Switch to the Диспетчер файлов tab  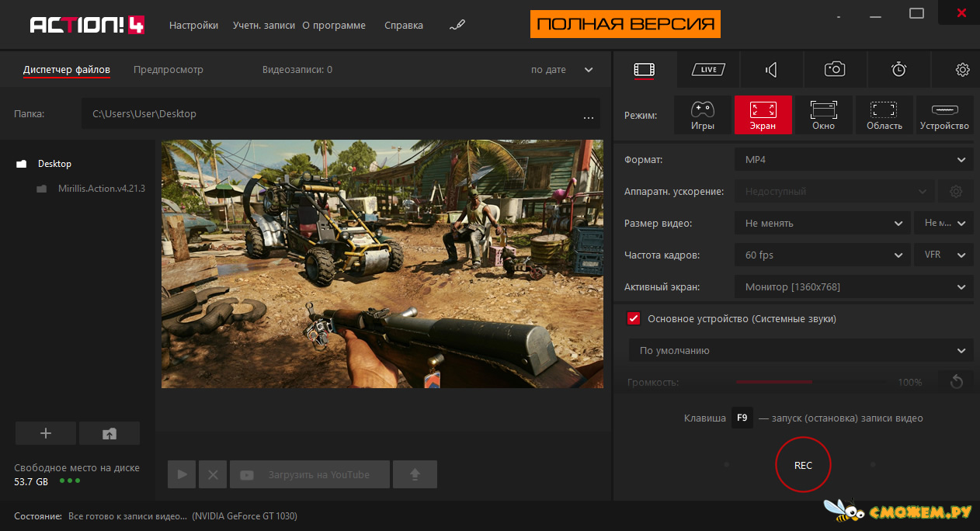(x=67, y=70)
